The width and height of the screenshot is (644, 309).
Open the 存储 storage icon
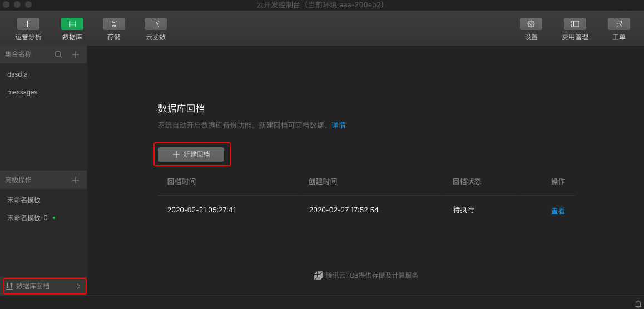tap(114, 24)
